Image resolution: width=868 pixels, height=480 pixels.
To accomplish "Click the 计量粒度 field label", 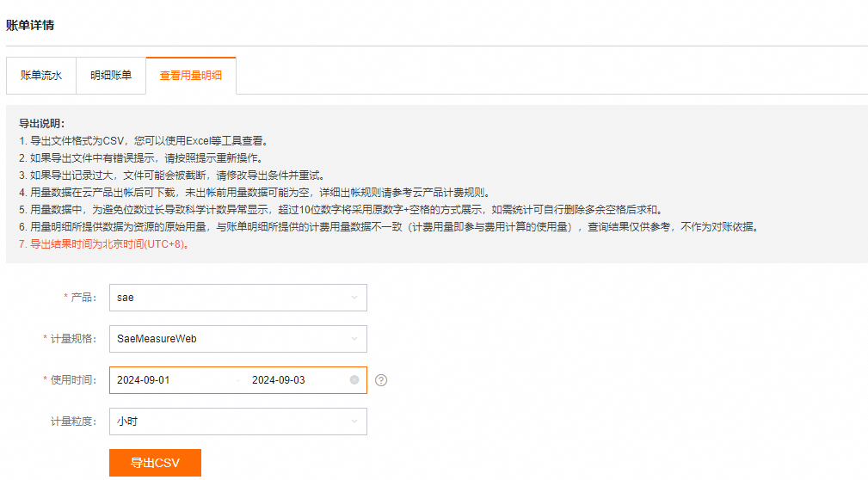I will [74, 422].
